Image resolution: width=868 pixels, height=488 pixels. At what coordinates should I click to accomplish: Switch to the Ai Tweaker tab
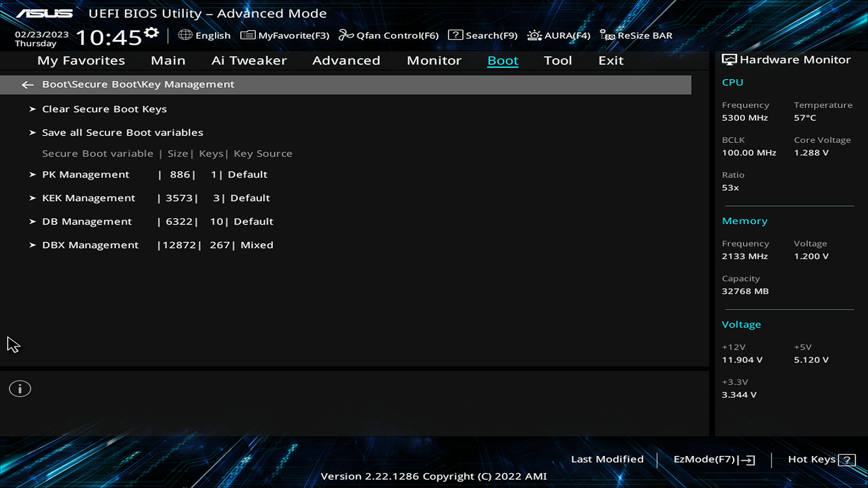tap(249, 61)
